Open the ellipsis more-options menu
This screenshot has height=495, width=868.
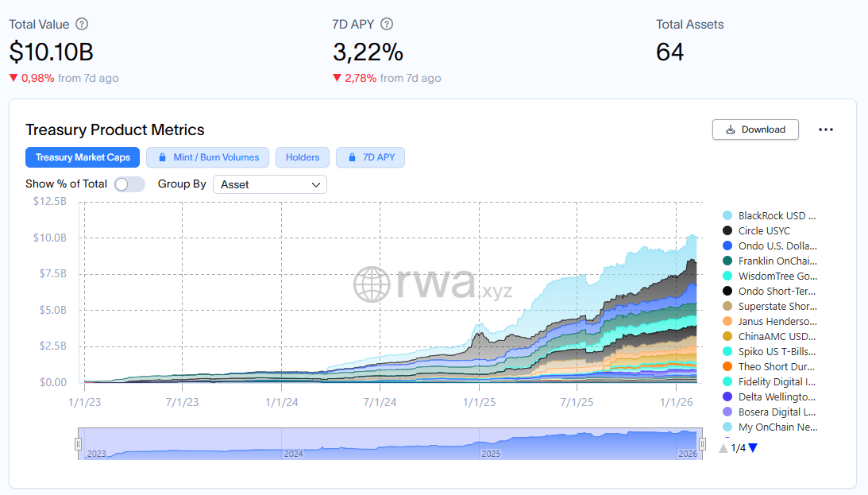click(826, 130)
